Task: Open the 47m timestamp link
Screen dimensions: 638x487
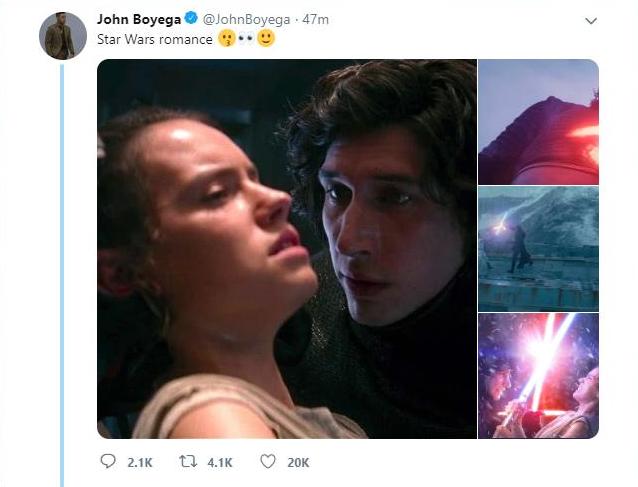Action: tap(315, 20)
